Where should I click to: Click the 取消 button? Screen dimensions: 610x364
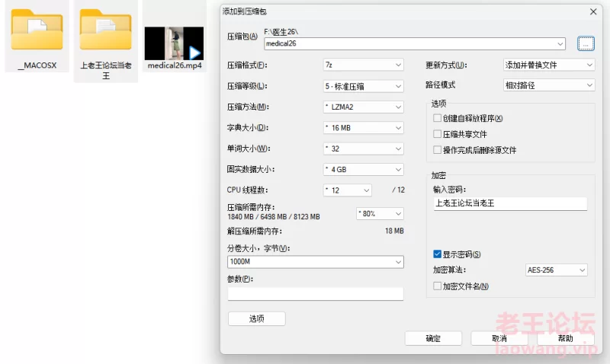[x=499, y=338]
